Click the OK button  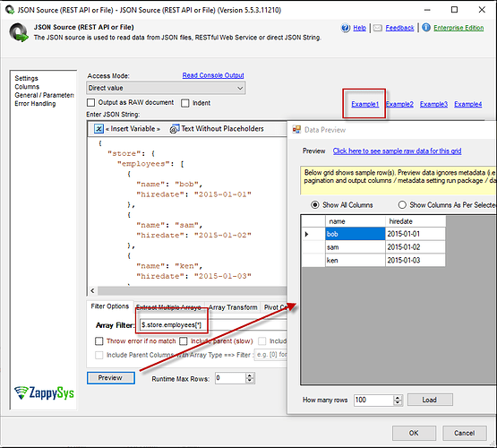414,433
